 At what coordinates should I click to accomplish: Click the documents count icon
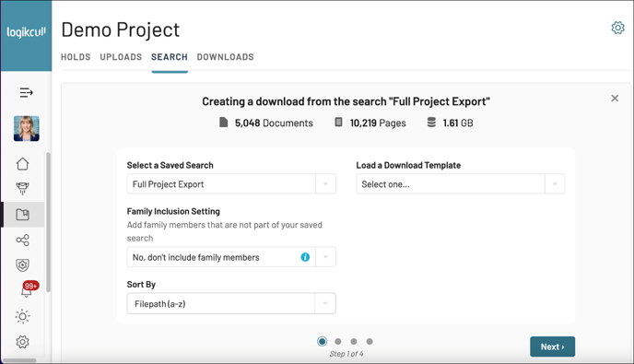(223, 123)
